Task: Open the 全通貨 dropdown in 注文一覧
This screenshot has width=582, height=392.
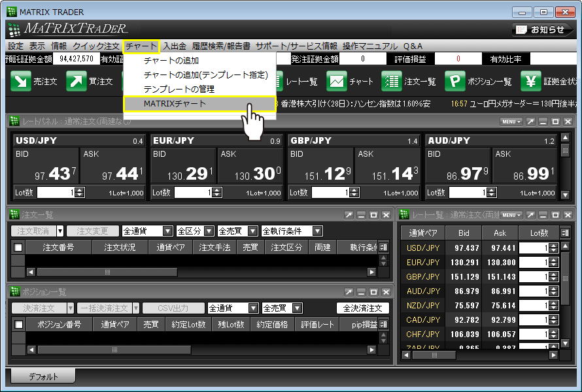Action: click(x=148, y=231)
